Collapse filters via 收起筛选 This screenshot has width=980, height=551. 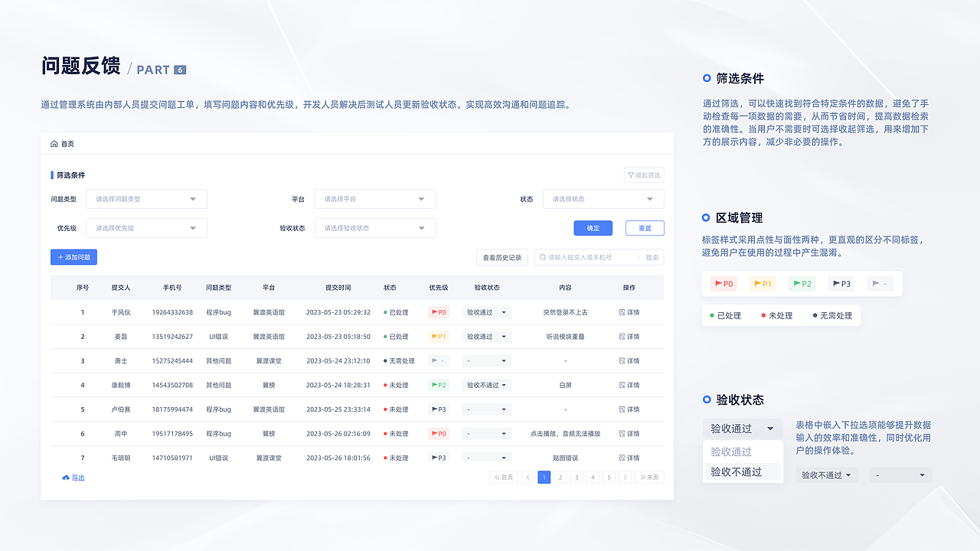[x=645, y=174]
